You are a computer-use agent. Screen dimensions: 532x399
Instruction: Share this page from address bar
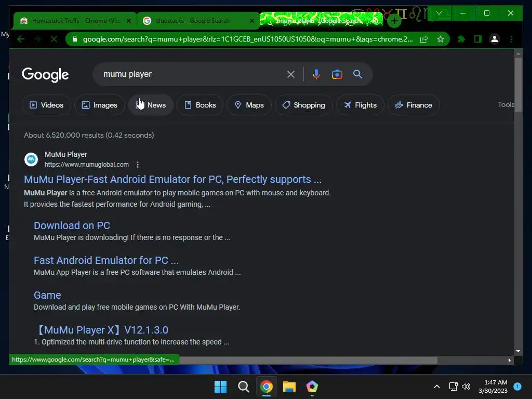[x=424, y=39]
